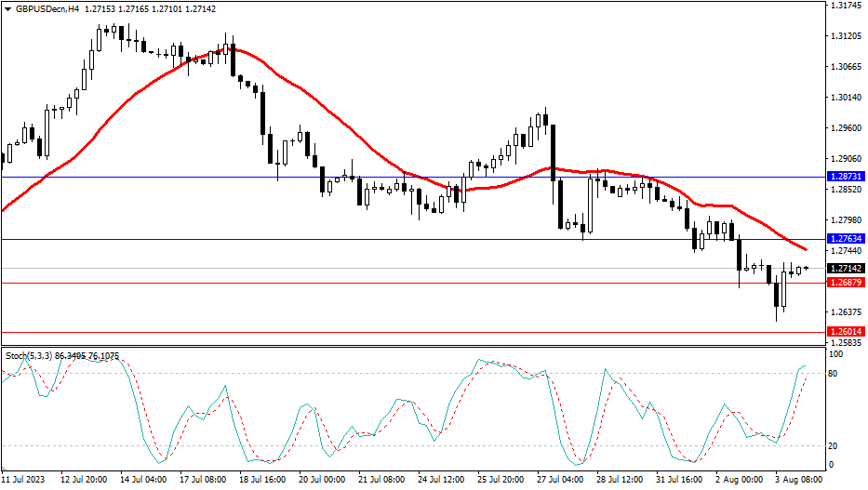Click the stochastic 80 level label
868x490 pixels.
(835, 373)
